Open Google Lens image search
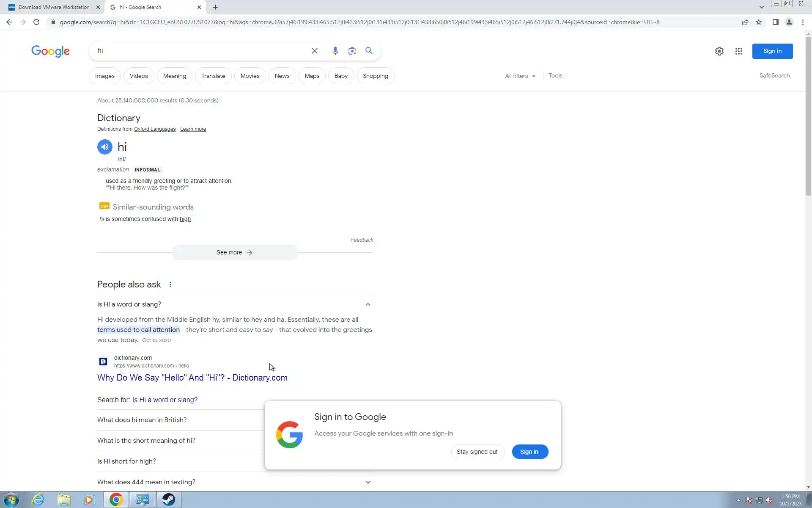Image resolution: width=812 pixels, height=508 pixels. (x=352, y=51)
